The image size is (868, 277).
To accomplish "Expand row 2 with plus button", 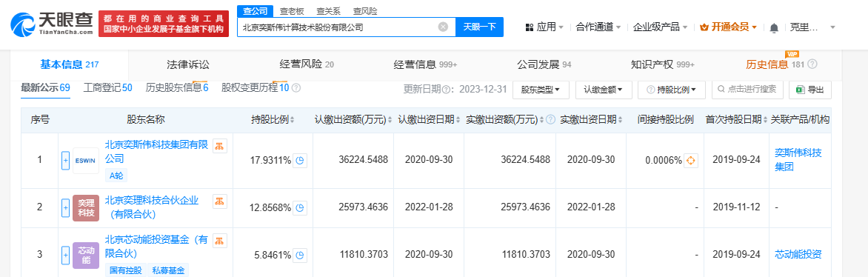I will coord(65,208).
